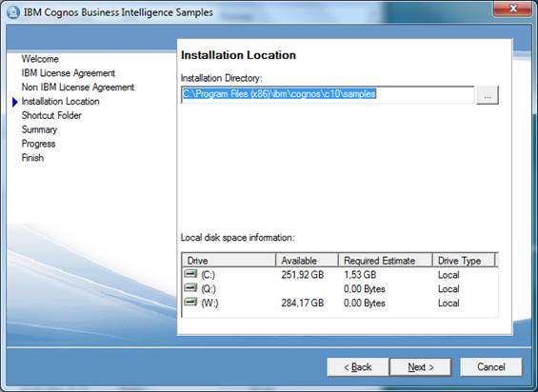Screen dimensions: 538x392
Task: Click the Drive column header
Action: pyautogui.click(x=229, y=261)
